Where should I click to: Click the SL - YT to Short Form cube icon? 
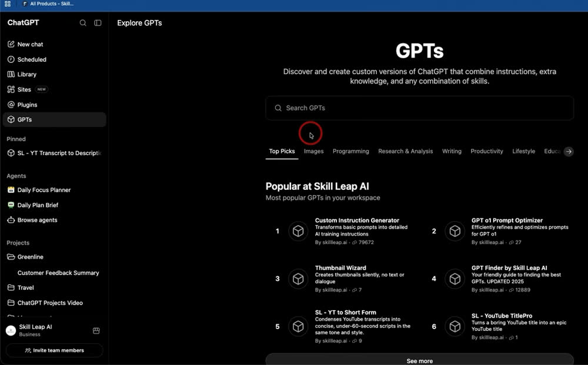pos(298,326)
